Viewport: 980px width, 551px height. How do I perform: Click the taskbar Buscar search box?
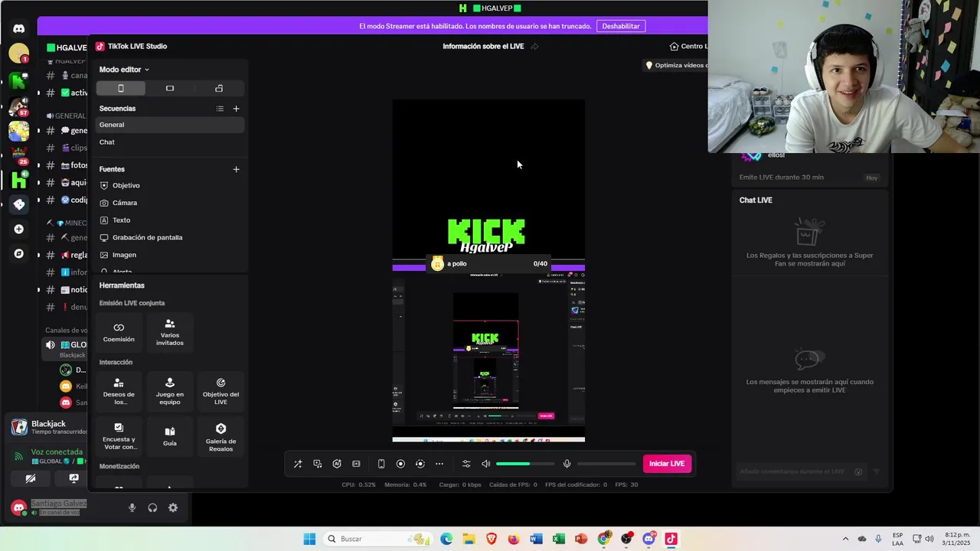377,539
